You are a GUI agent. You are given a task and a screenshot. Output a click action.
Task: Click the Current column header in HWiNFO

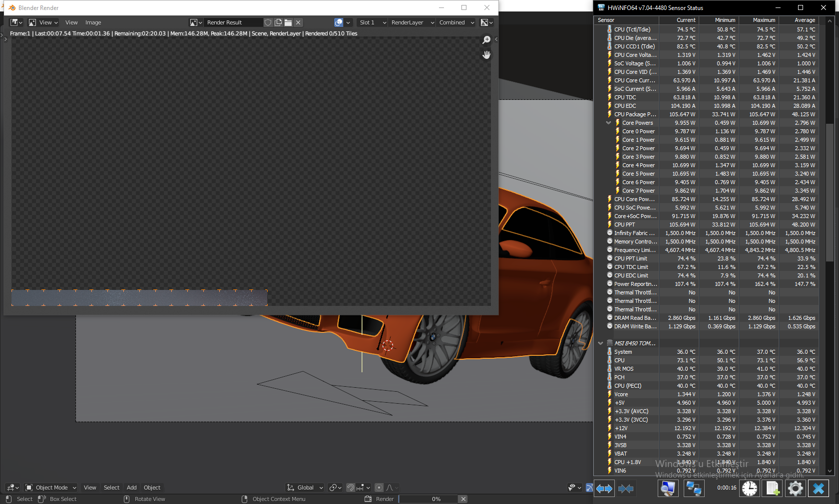point(679,20)
